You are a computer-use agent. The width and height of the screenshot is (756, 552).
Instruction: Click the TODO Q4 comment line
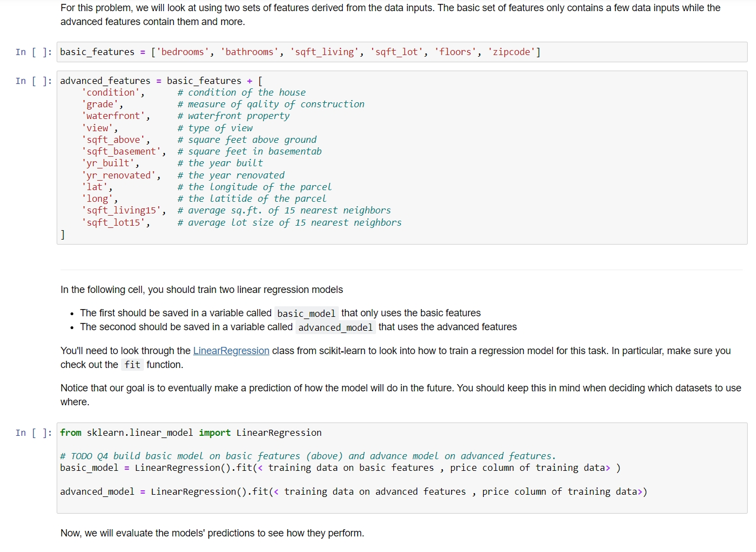308,456
